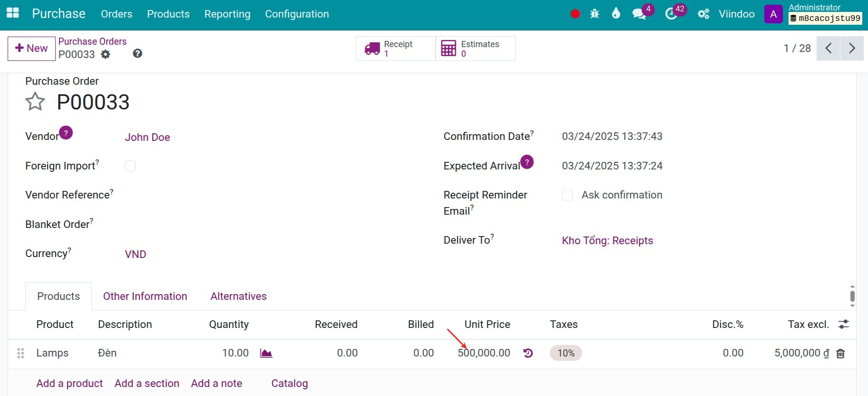Image resolution: width=868 pixels, height=396 pixels.
Task: Open the VND currency link
Action: 136,254
